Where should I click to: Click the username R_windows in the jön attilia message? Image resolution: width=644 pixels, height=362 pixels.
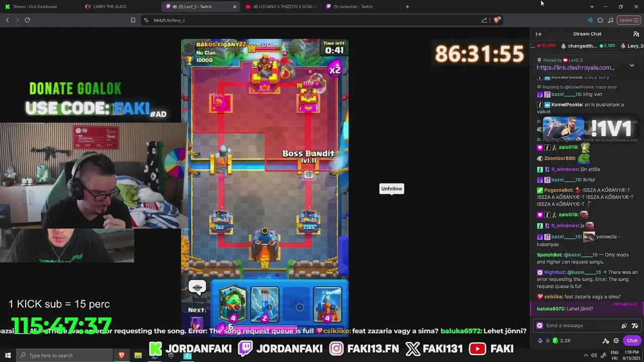pos(565,169)
